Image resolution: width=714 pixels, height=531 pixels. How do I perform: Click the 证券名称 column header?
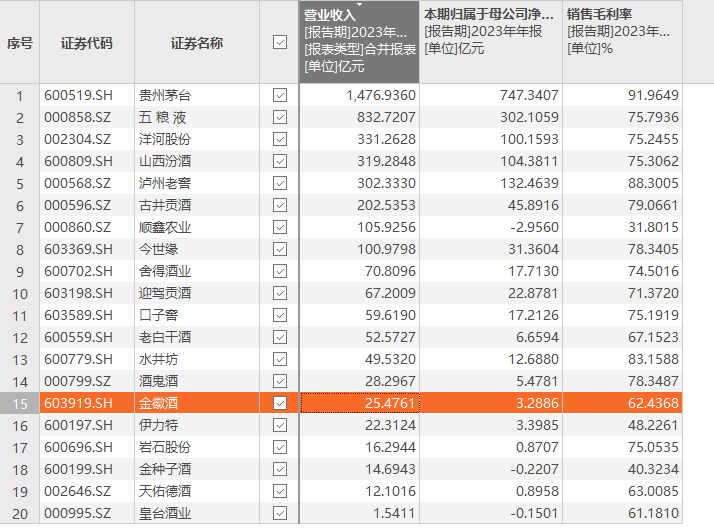(x=197, y=43)
